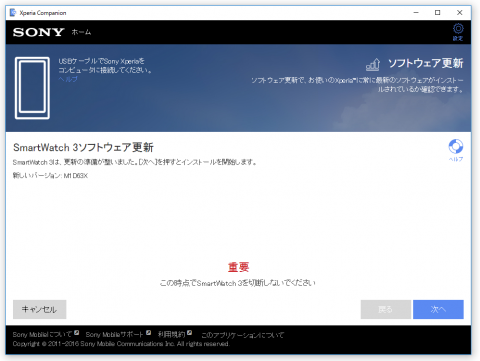Select the ソフトウェア更新 heading

426,63
